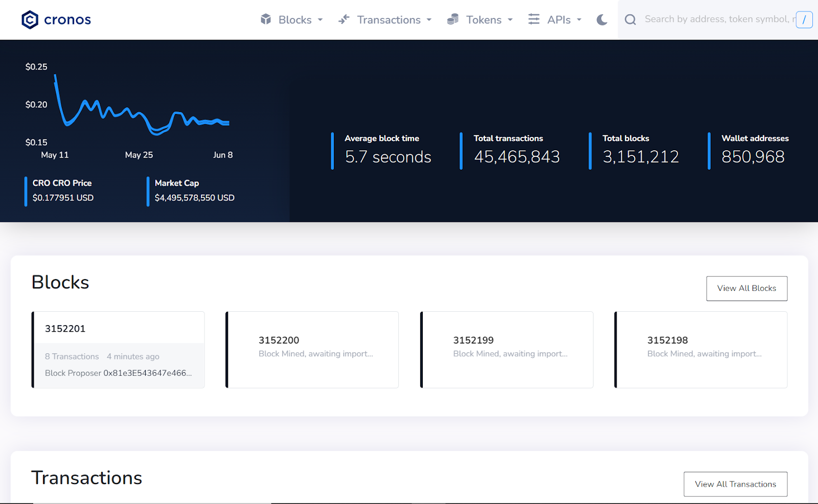Click the $0.25 chart axis label
The height and width of the screenshot is (504, 818).
(36, 67)
